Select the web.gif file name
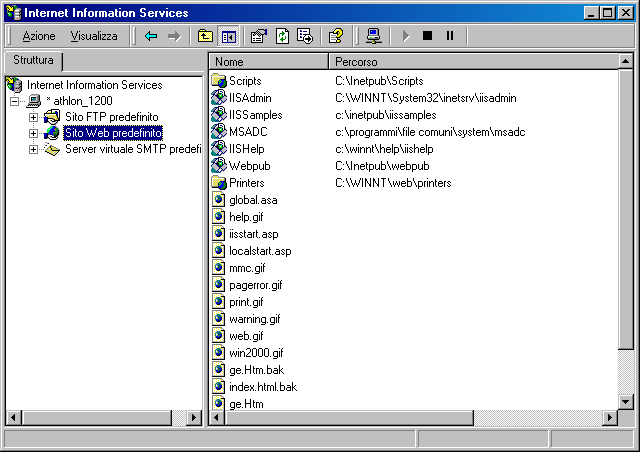Screen dimensions: 640x452 (246, 336)
